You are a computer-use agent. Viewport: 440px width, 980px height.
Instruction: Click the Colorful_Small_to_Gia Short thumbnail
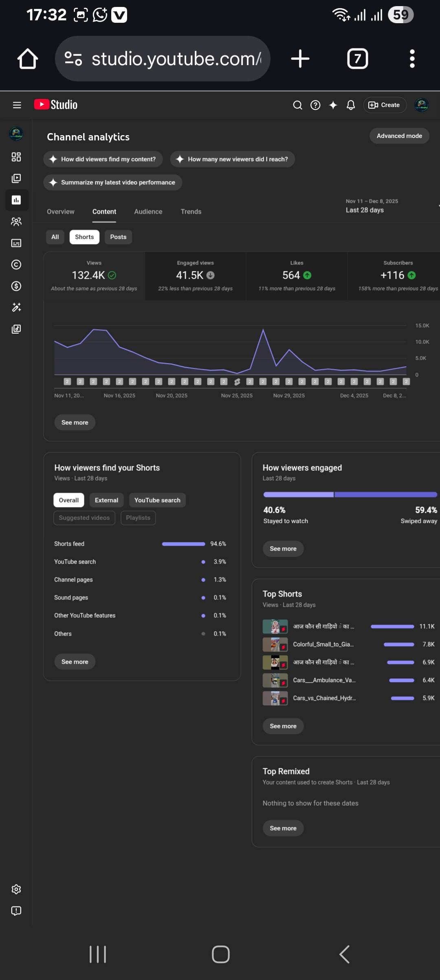pos(275,645)
